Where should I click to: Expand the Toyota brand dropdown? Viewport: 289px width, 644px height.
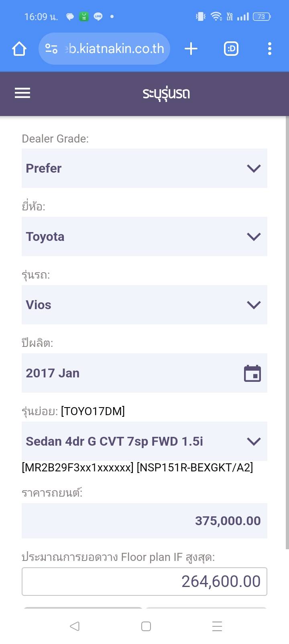[x=144, y=236]
